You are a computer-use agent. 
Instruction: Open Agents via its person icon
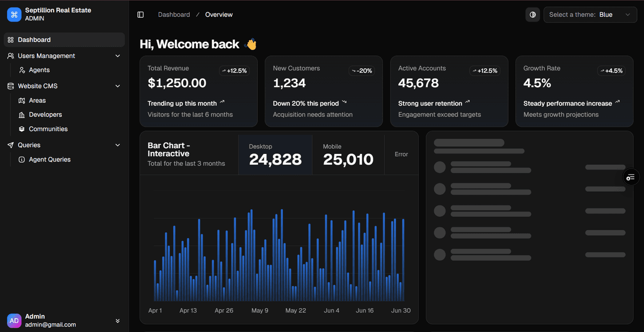point(22,70)
